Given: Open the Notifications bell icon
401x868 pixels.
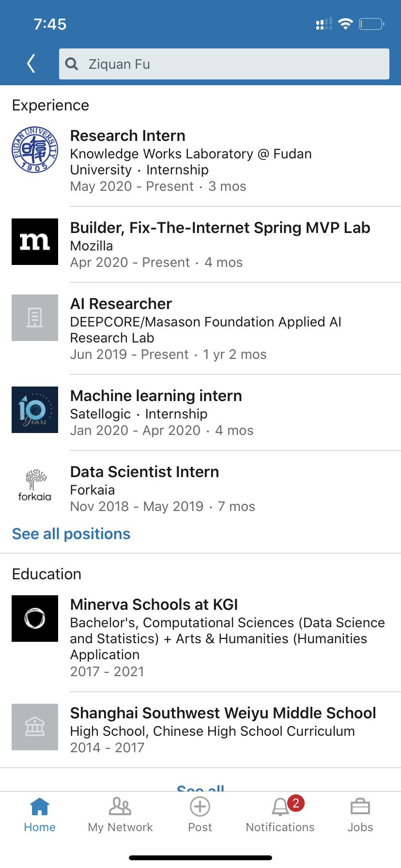Looking at the screenshot, I should point(280,808).
